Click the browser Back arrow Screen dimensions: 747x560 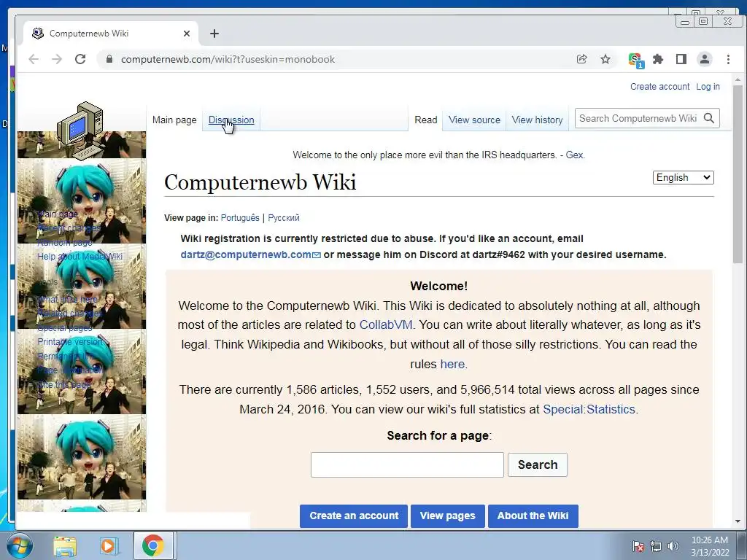pos(34,59)
